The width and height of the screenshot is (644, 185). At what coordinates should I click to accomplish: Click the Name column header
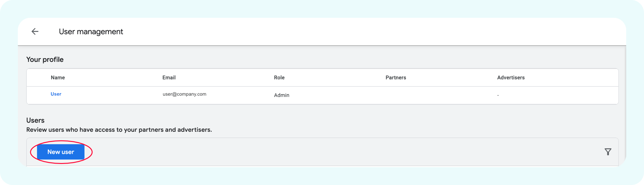click(x=58, y=78)
